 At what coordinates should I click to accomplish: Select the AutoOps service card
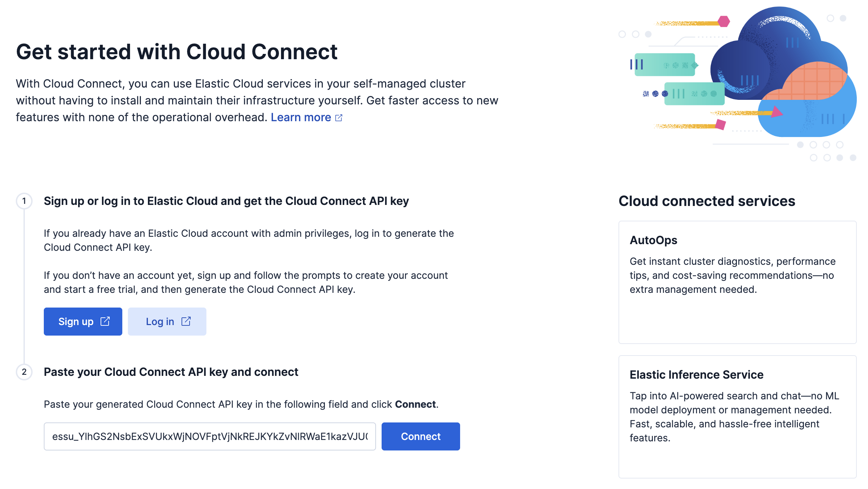click(x=737, y=282)
